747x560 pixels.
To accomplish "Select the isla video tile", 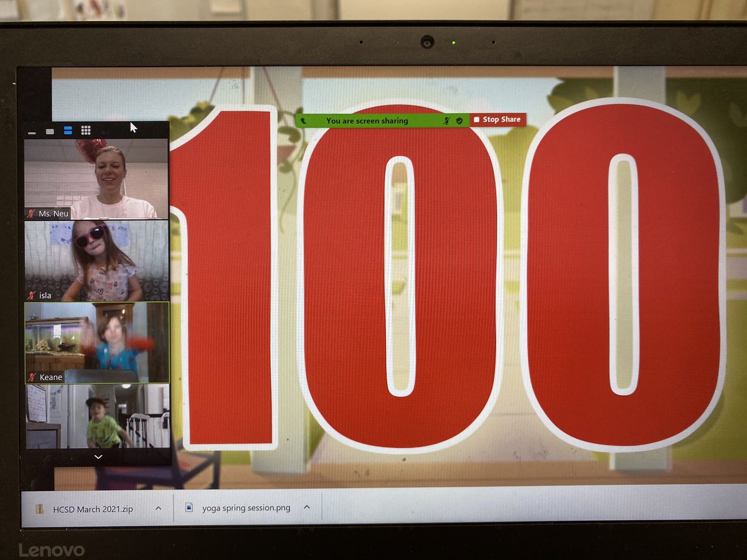I will (x=96, y=261).
